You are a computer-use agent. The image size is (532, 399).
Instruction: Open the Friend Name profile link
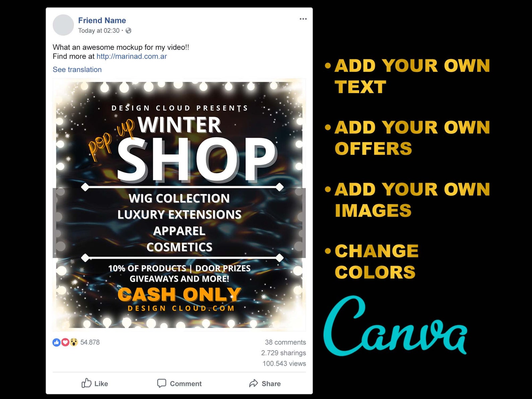102,20
